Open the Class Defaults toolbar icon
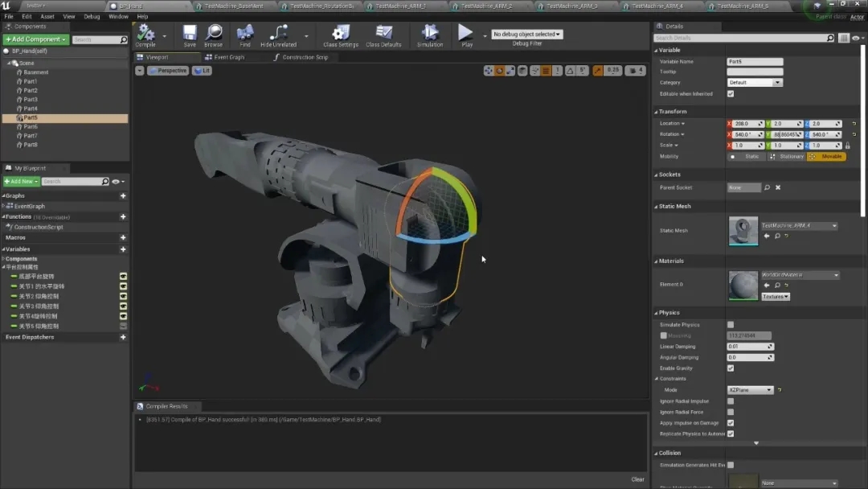The image size is (868, 489). click(383, 33)
